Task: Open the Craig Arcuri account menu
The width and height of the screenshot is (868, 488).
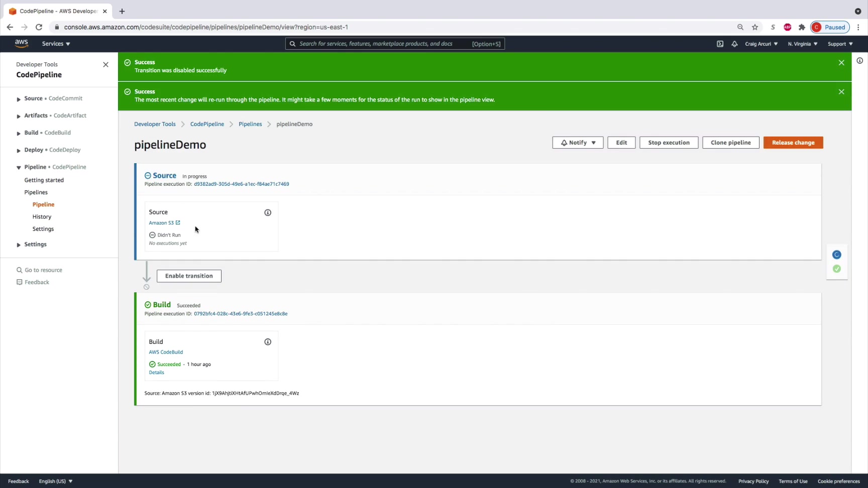Action: (761, 44)
